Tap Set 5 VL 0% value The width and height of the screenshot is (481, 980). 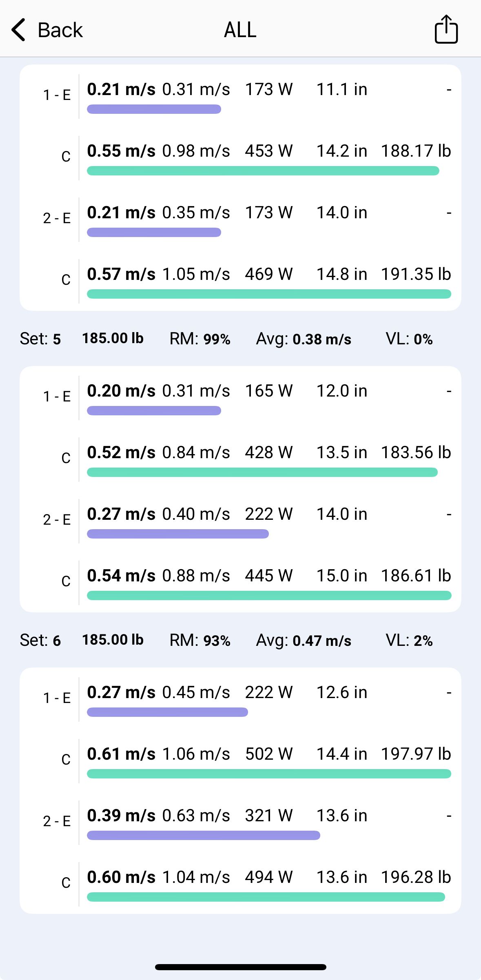tap(423, 339)
